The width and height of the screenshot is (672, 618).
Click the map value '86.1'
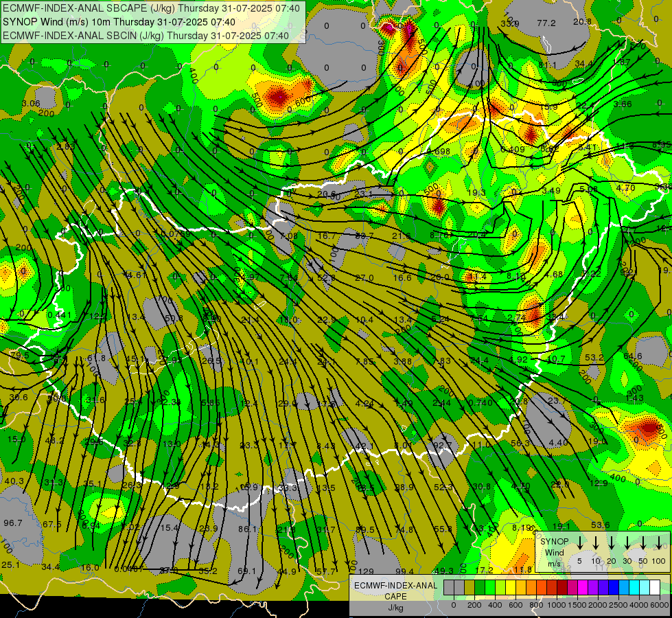[247, 529]
